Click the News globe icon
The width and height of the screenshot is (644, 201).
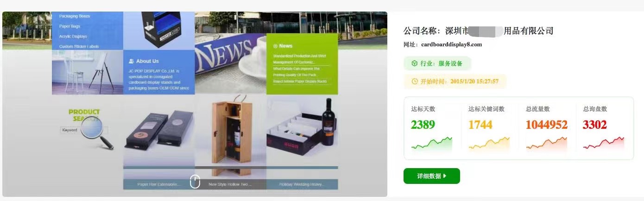click(276, 46)
